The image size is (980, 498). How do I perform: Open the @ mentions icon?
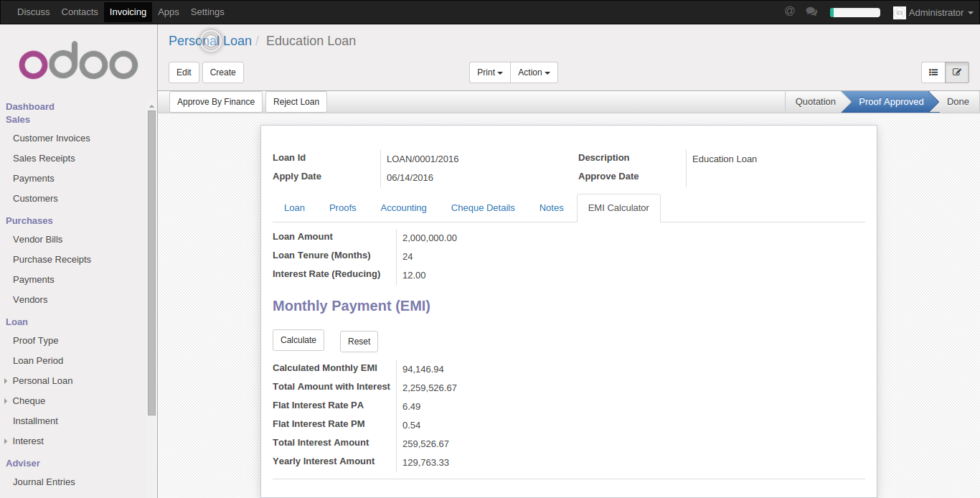790,11
